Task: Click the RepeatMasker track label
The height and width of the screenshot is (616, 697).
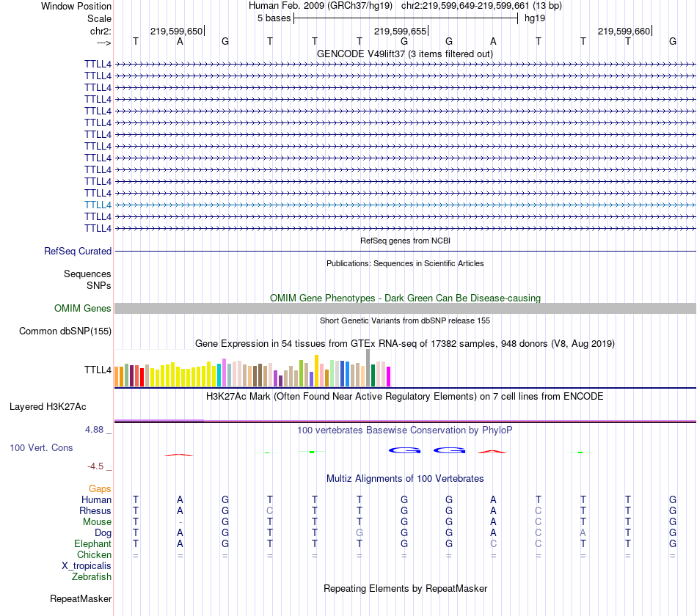Action: 81,599
